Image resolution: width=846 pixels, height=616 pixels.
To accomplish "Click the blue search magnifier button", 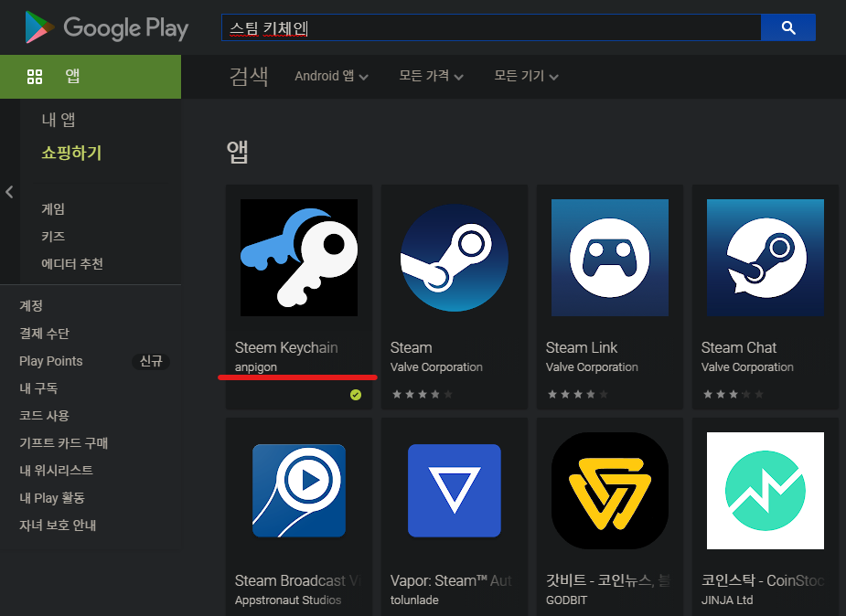I will point(787,27).
